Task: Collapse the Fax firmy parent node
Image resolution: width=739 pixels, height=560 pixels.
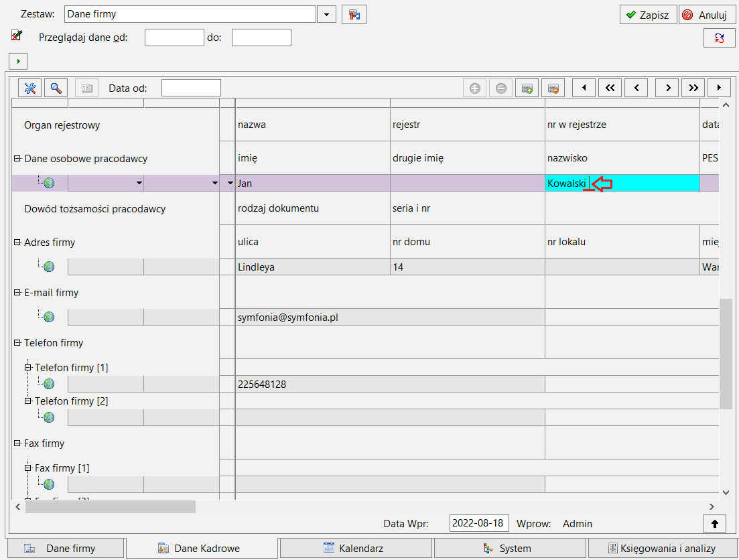Action: tap(17, 443)
